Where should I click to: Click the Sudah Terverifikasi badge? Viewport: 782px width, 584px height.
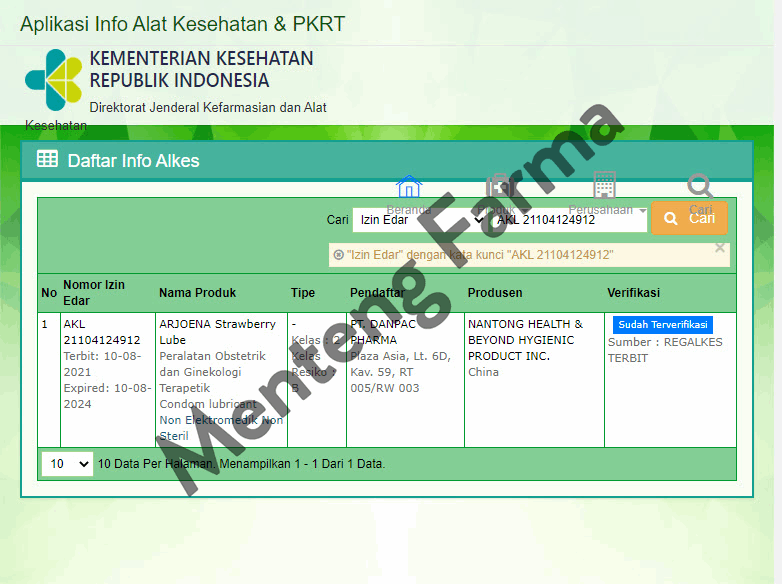click(662, 325)
